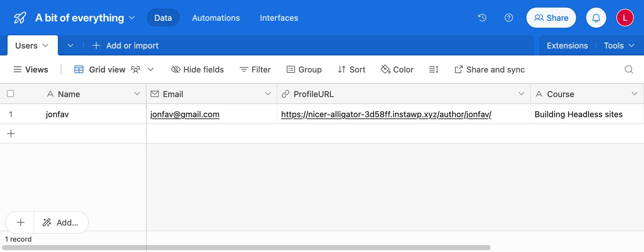Expand the Tools dropdown

(x=619, y=46)
